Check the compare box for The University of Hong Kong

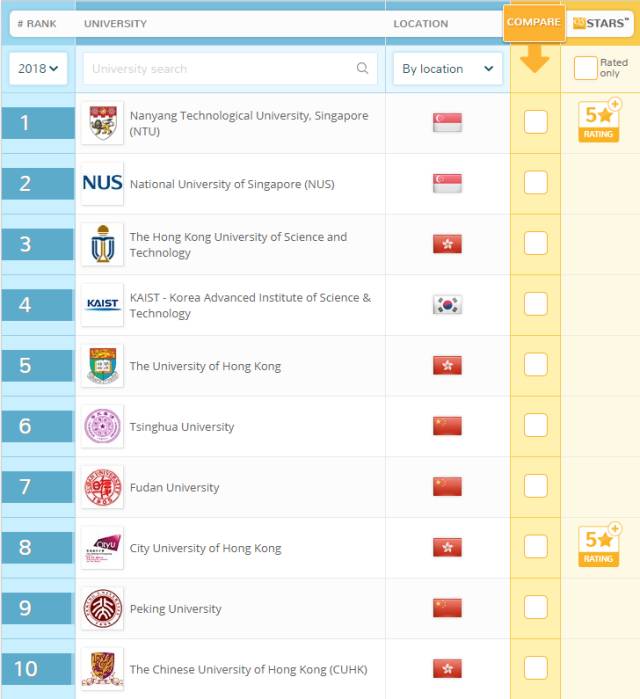pyautogui.click(x=536, y=364)
